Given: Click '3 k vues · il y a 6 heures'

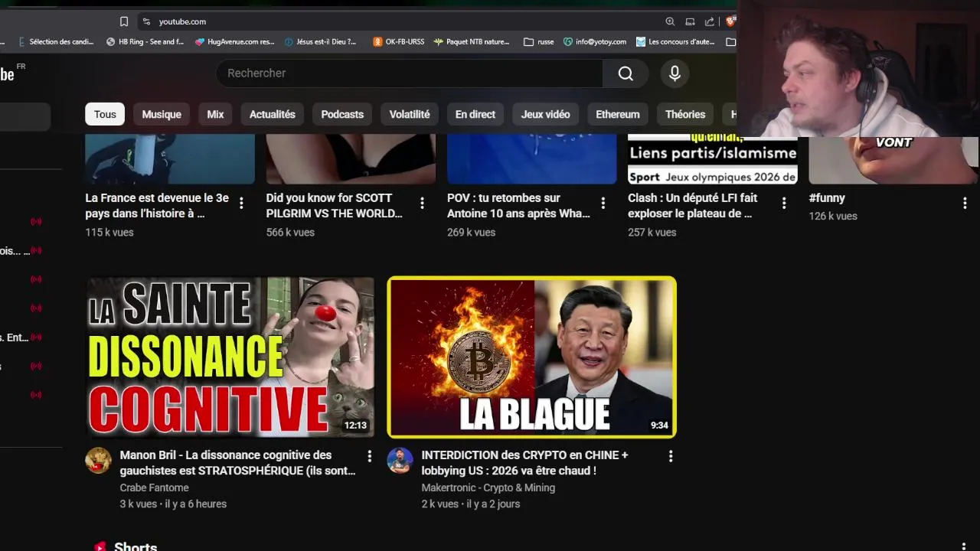Looking at the screenshot, I should click(x=173, y=504).
